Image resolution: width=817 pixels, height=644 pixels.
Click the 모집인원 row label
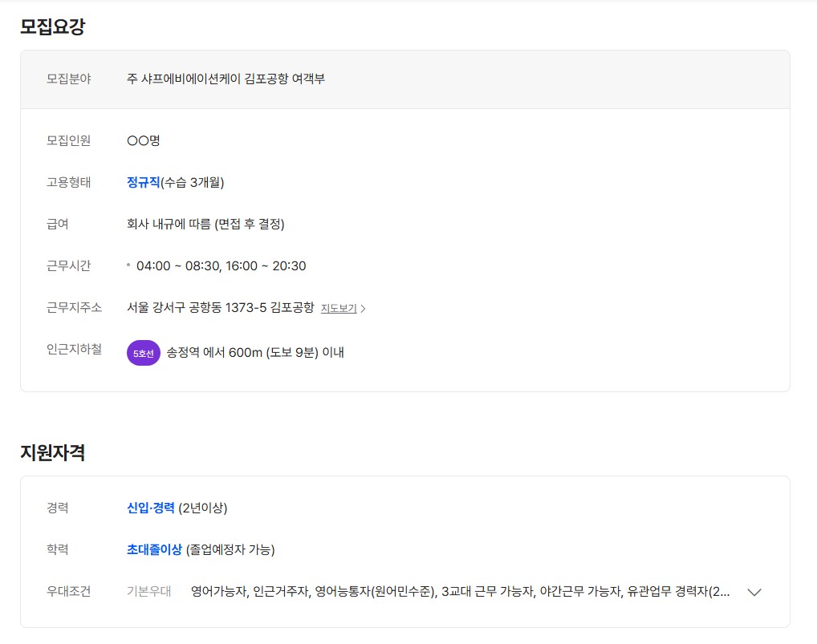[69, 140]
